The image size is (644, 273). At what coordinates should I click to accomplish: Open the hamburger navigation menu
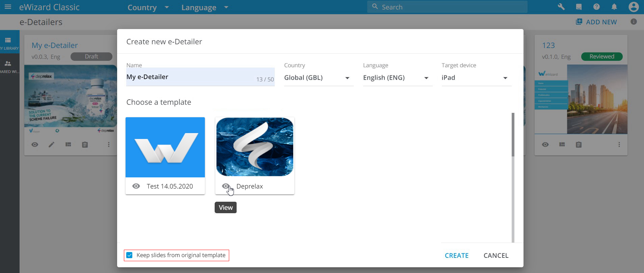(x=8, y=7)
